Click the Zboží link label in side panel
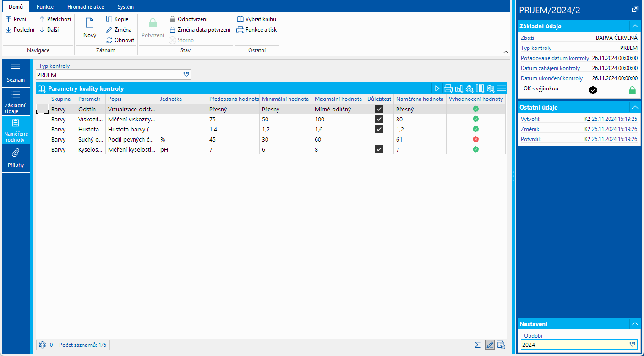The width and height of the screenshot is (644, 356). point(527,38)
